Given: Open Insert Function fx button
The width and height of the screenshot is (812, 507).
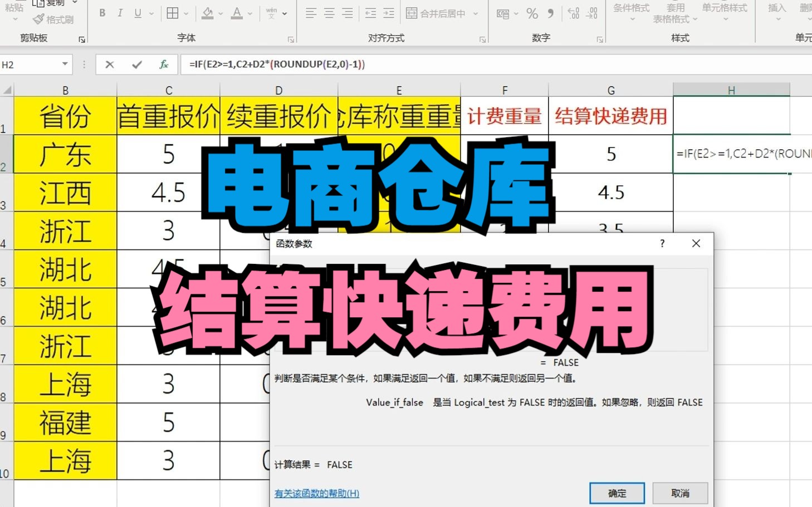Looking at the screenshot, I should (x=164, y=65).
